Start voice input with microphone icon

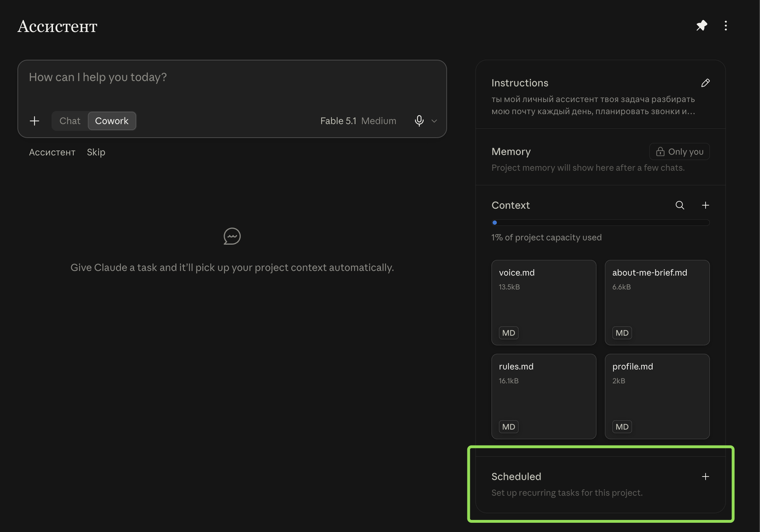419,121
